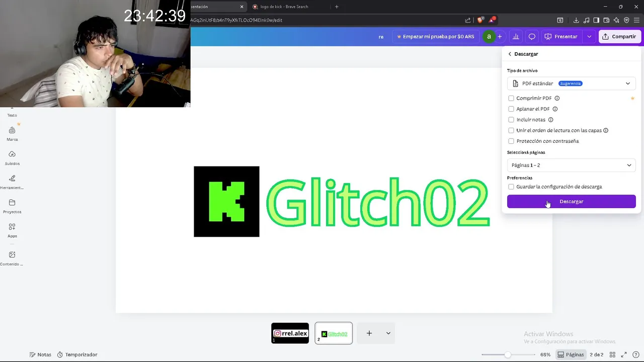Click info icon beside Unir el orden de lectura
This screenshot has height=362, width=644.
click(x=606, y=130)
